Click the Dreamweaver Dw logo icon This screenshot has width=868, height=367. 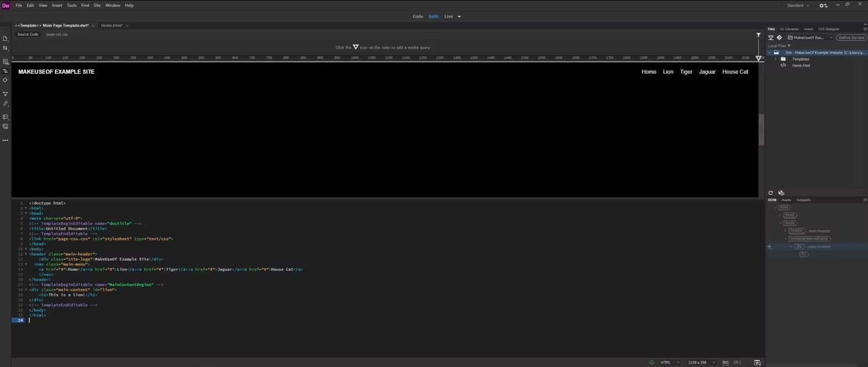tap(6, 5)
